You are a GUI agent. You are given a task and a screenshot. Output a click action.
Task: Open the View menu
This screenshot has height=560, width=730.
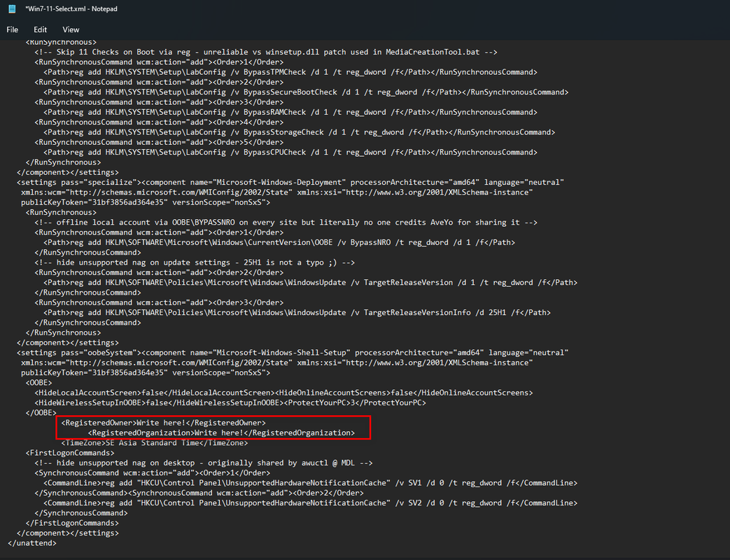tap(71, 29)
